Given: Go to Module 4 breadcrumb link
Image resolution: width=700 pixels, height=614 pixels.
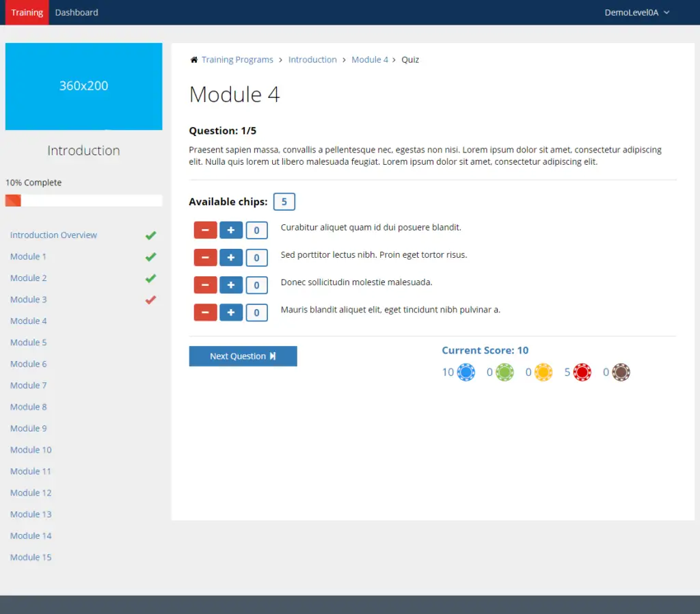Looking at the screenshot, I should click(370, 60).
